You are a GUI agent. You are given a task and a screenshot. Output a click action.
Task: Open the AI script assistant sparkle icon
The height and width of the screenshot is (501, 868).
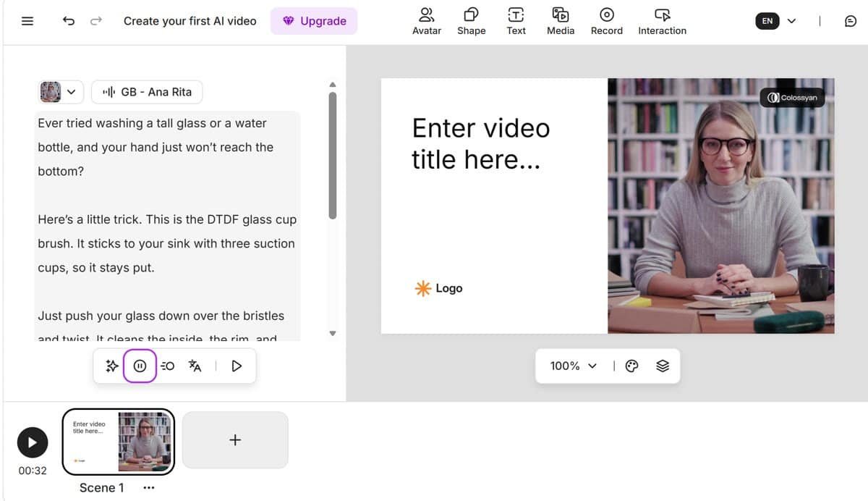coord(112,366)
